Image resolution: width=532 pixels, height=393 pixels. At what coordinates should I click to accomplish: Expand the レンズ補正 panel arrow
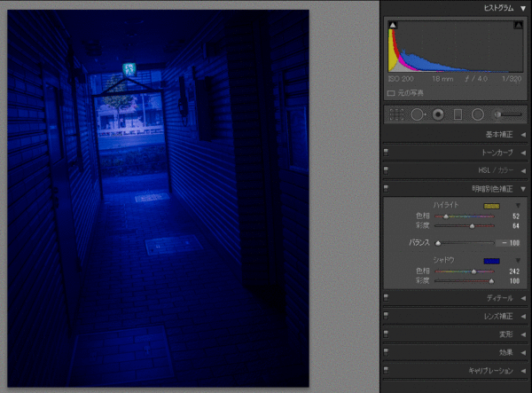[x=523, y=317]
